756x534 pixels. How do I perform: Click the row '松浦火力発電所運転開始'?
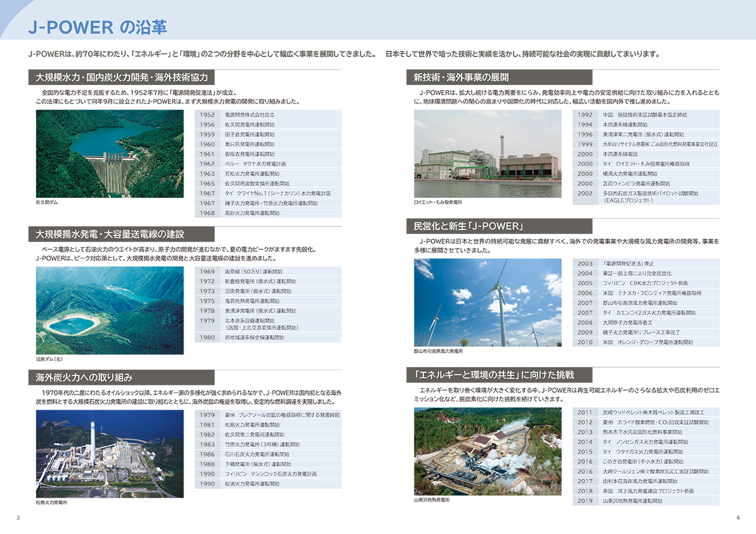(x=268, y=484)
